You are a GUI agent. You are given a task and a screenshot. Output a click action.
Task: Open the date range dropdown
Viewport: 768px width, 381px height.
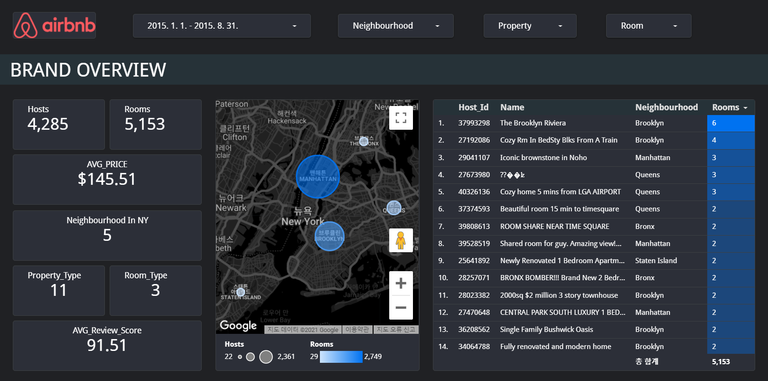click(222, 26)
